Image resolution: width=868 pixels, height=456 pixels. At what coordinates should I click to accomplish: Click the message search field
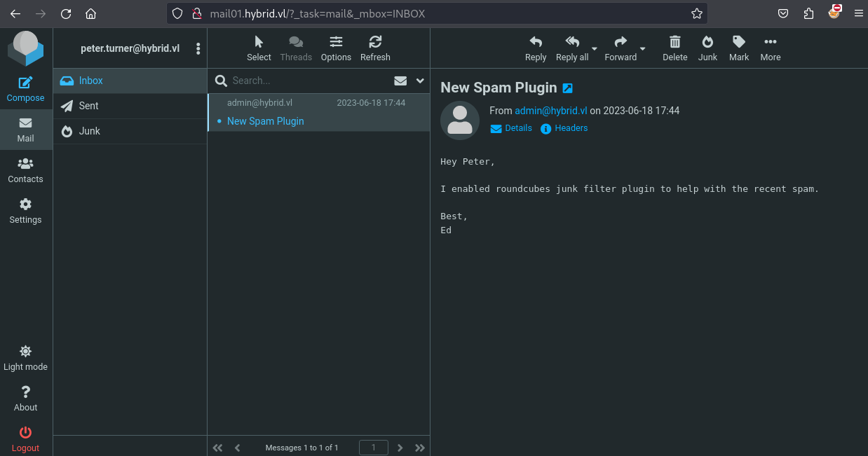[x=309, y=81]
